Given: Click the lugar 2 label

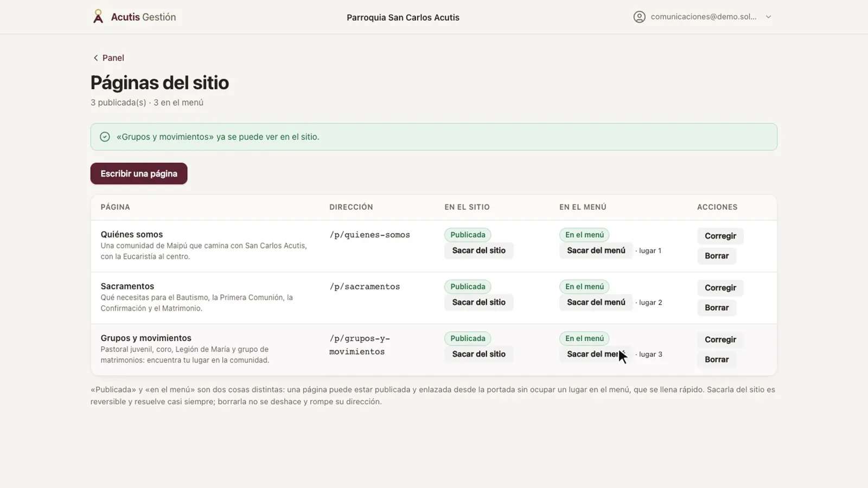Looking at the screenshot, I should click(x=649, y=303).
